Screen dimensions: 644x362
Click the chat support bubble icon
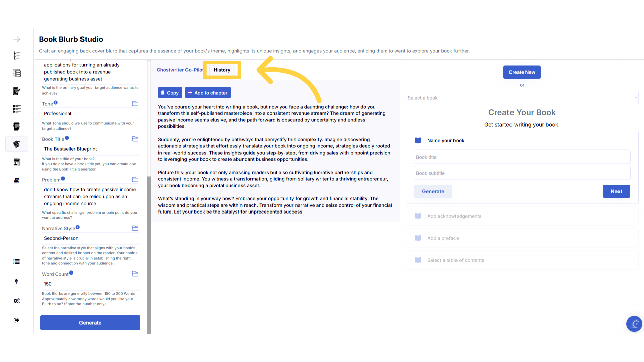pos(634,324)
